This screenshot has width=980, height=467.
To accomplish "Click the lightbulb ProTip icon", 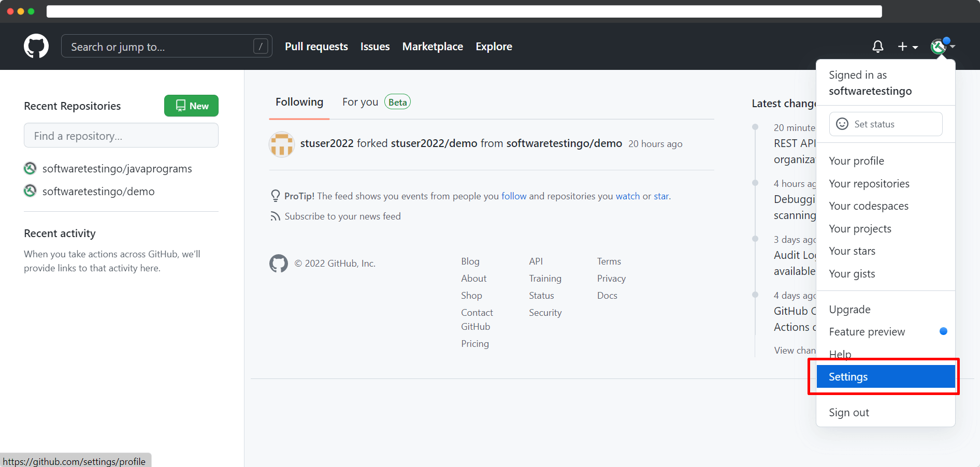I will pyautogui.click(x=276, y=196).
